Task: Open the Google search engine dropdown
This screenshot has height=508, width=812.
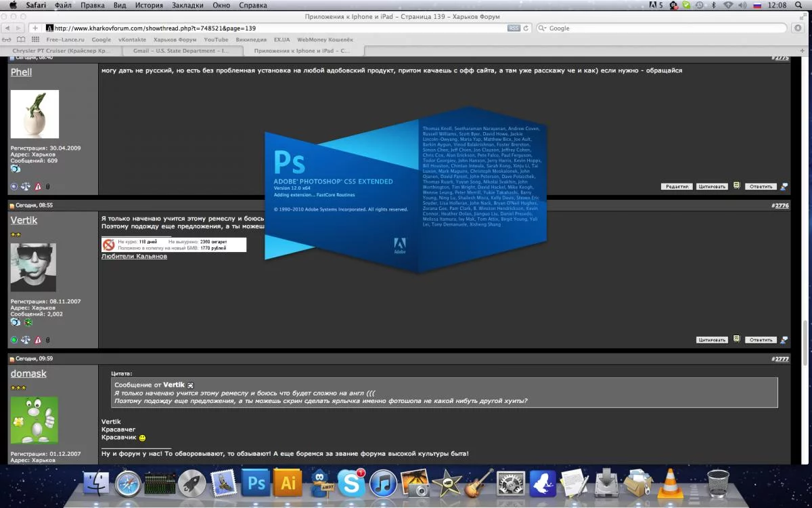Action: pyautogui.click(x=543, y=28)
